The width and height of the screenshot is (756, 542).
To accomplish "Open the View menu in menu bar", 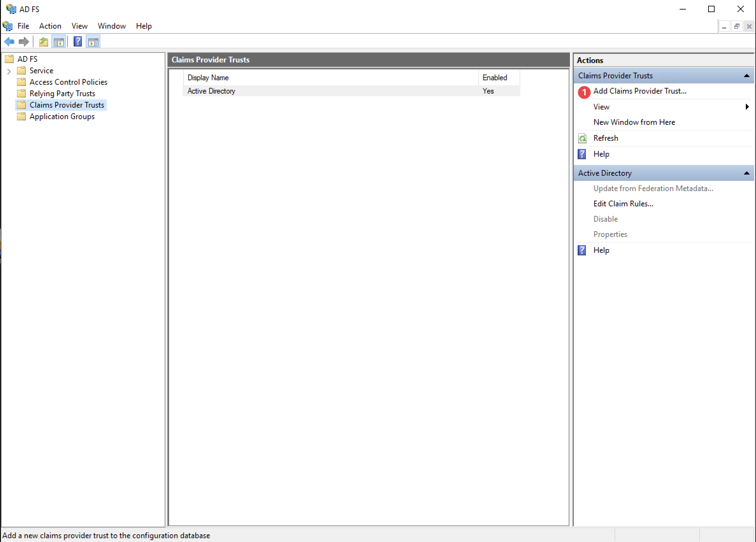I will pyautogui.click(x=79, y=26).
